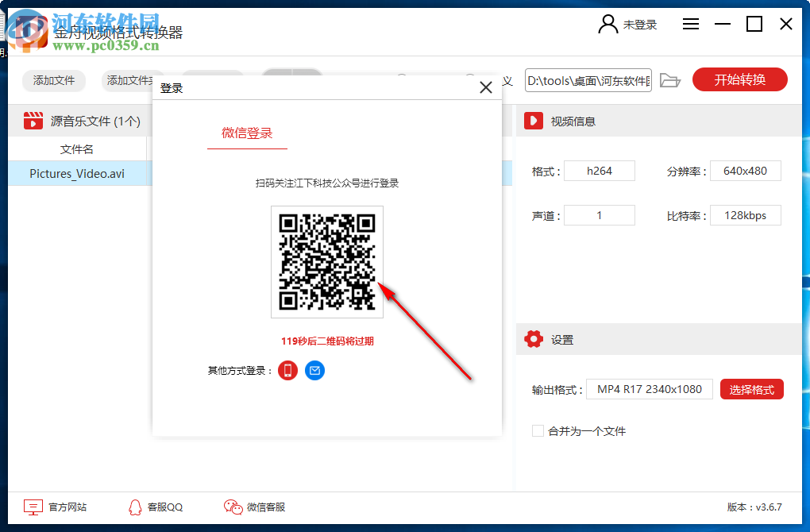Click the 开始转换 button
Image resolution: width=810 pixels, height=532 pixels.
pos(739,79)
